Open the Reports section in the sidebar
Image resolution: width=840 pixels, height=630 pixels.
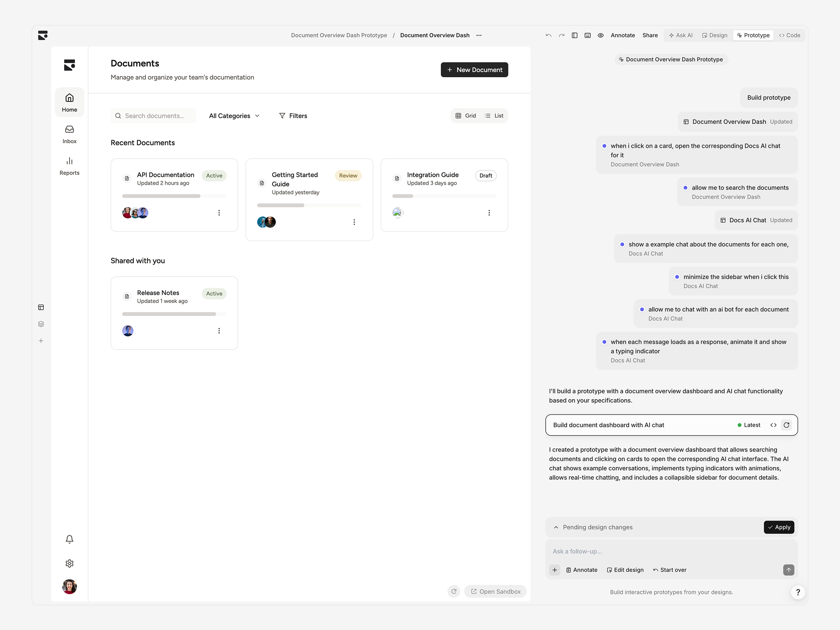tap(69, 165)
